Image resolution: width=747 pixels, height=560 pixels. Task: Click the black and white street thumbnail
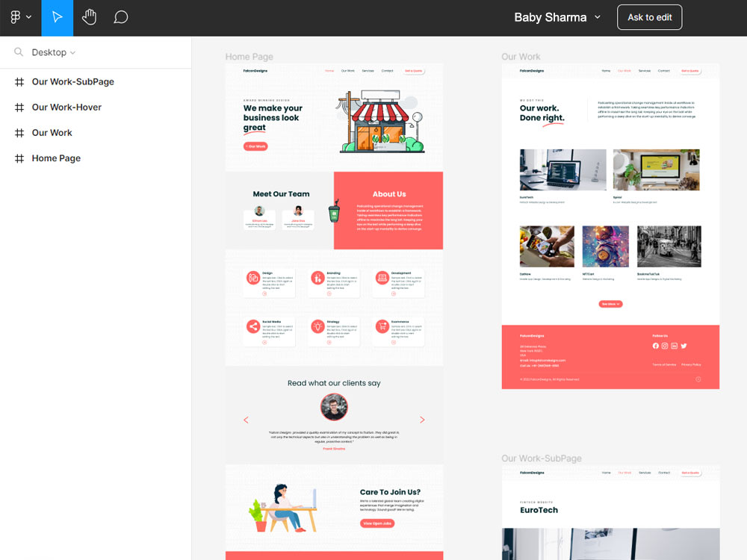(x=669, y=246)
